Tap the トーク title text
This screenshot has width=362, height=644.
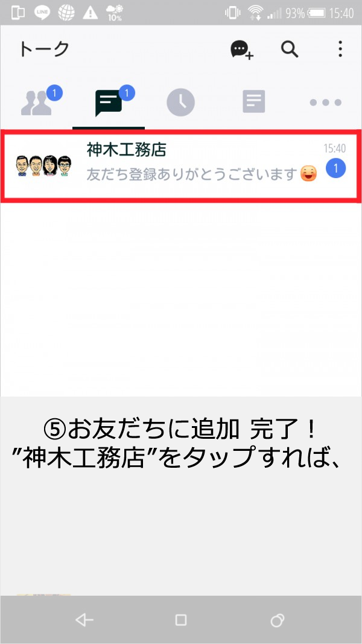[x=44, y=49]
